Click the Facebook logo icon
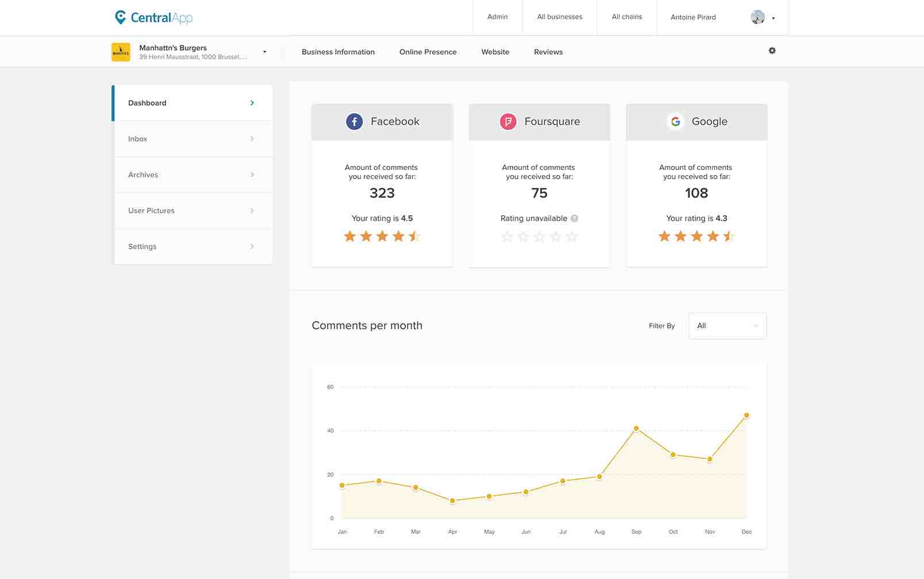 tap(354, 122)
